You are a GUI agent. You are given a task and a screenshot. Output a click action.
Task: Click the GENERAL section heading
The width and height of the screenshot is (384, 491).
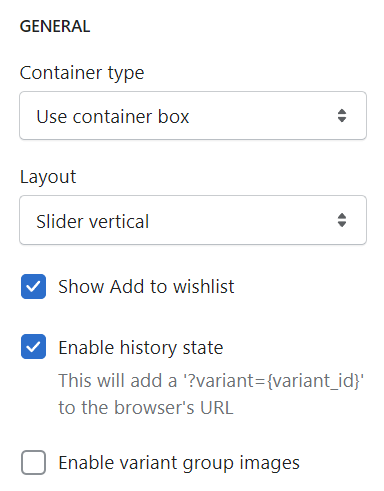(55, 26)
